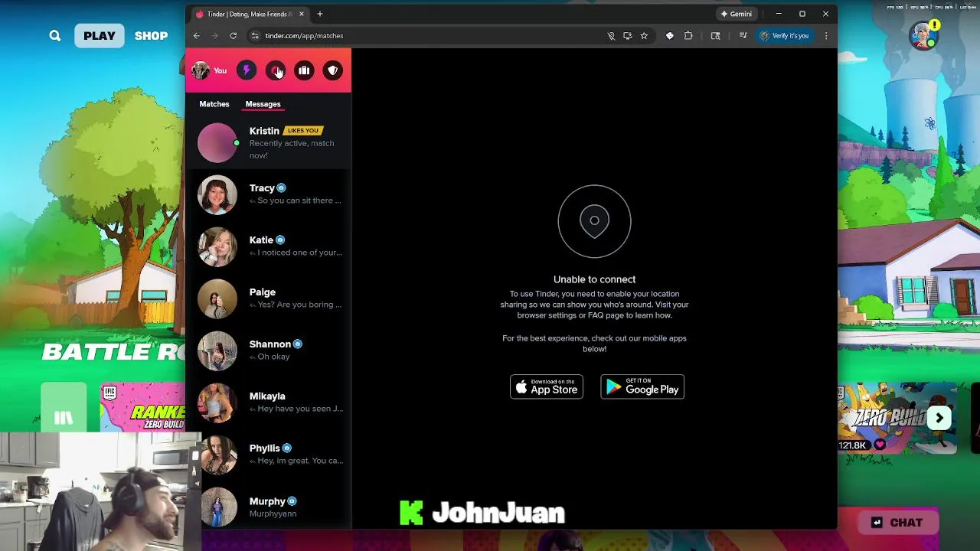This screenshot has width=980, height=551.
Task: Click Shannon's profile photo
Action: click(217, 350)
